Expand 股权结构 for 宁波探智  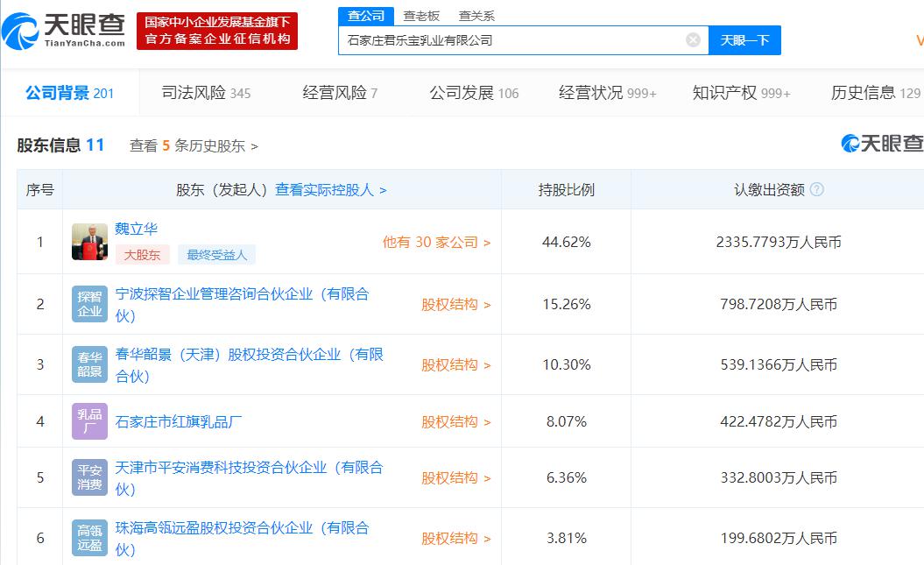pos(456,305)
